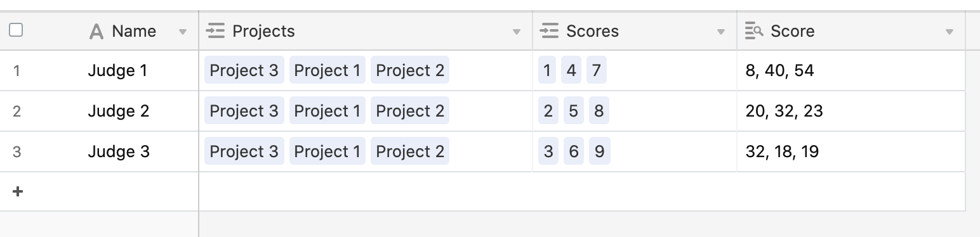Open Project 2 linked record in Judge 3 row
Image resolution: width=980 pixels, height=237 pixels.
(x=410, y=151)
